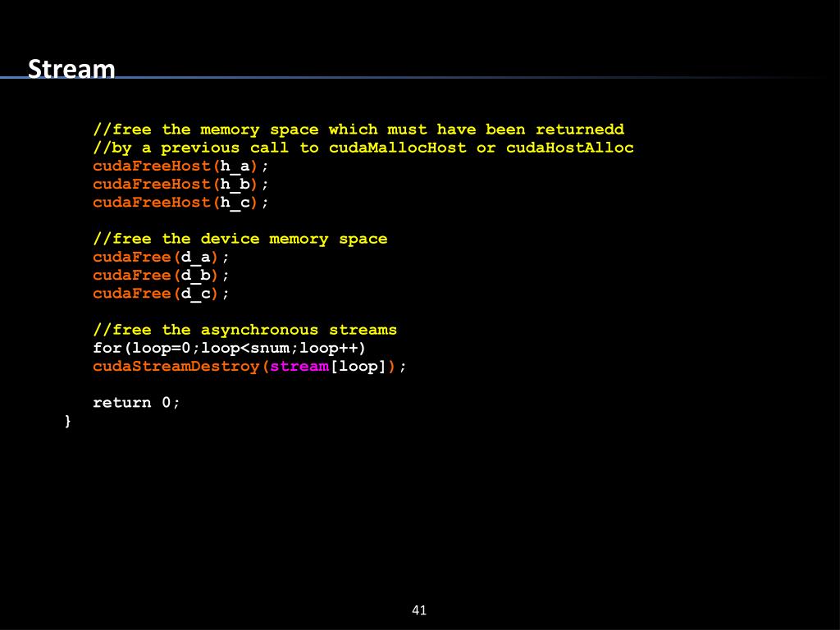Select the line cudaFreeHost(h_c);
Screen dimensions: 840x630
pyautogui.click(x=180, y=203)
